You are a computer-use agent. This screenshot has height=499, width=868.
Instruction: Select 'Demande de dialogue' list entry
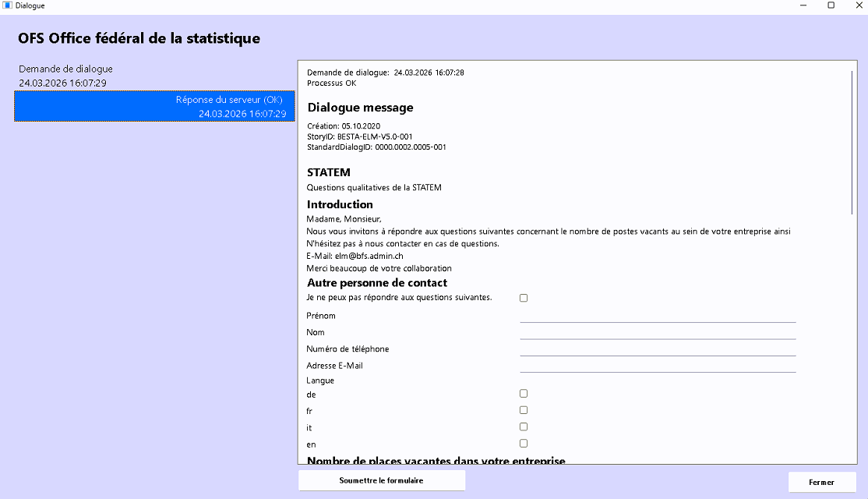(154, 76)
